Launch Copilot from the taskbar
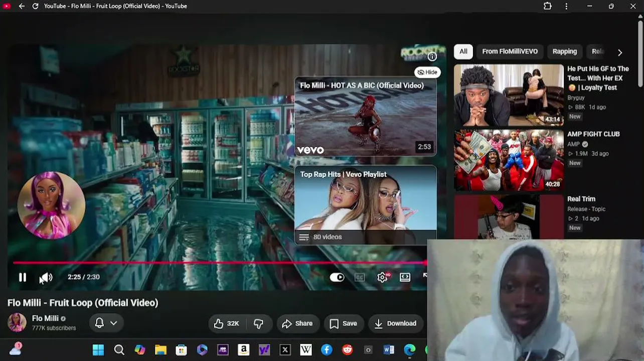 tap(140, 350)
